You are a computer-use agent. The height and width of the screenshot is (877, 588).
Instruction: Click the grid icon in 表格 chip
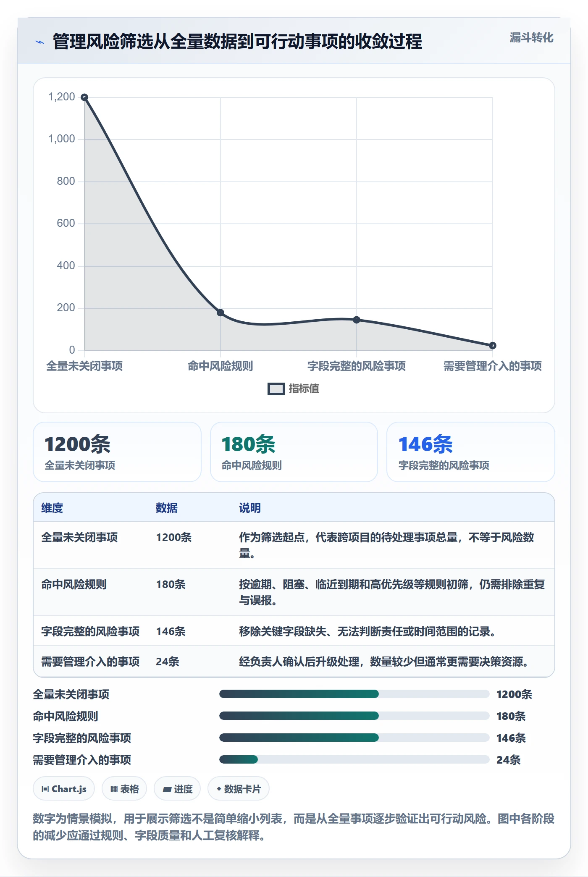pyautogui.click(x=114, y=789)
